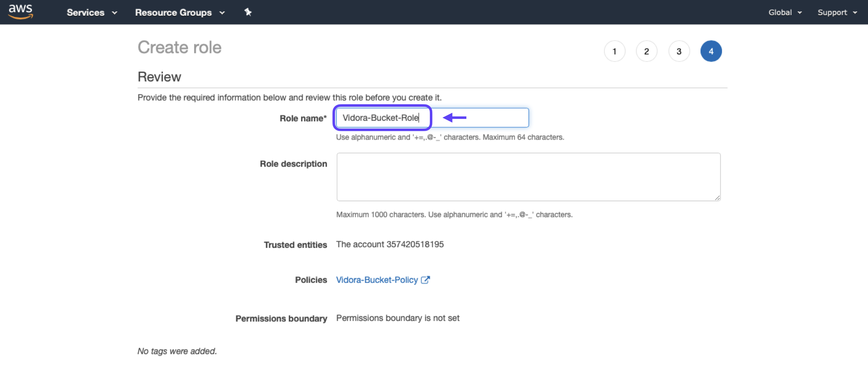Viewport: 868px width, 365px height.
Task: Click the Role name input field
Action: point(432,118)
